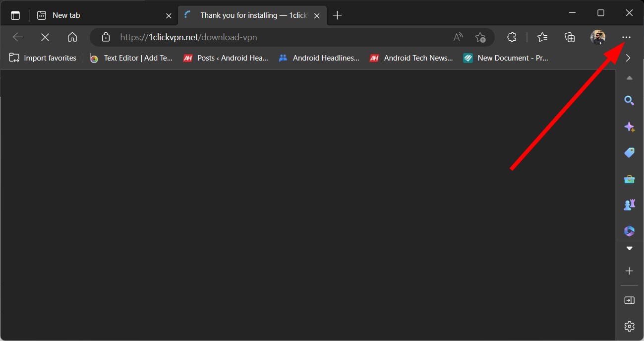Start Read aloud for this page
The image size is (644, 341).
pyautogui.click(x=457, y=37)
